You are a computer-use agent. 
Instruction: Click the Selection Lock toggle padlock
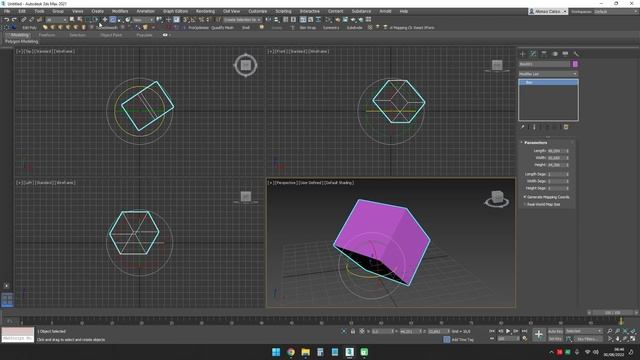353,331
